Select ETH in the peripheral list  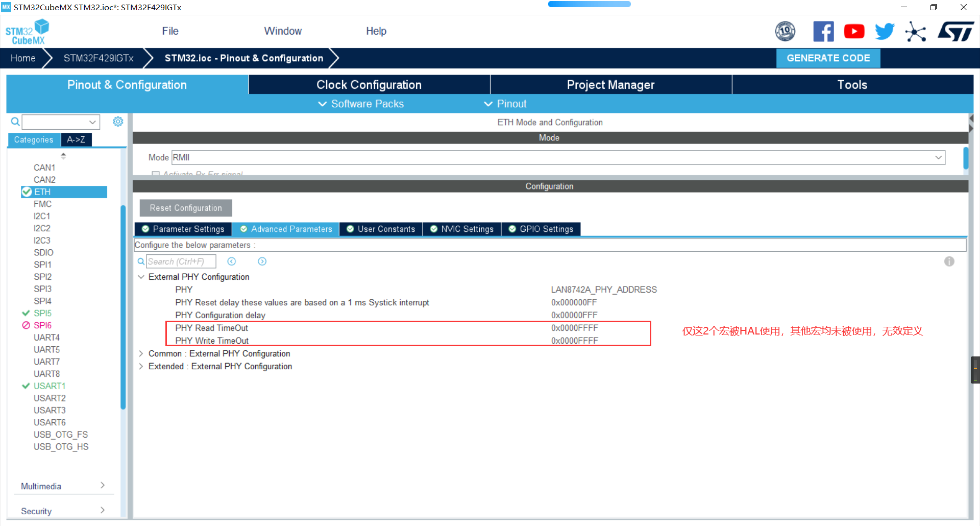click(x=64, y=192)
